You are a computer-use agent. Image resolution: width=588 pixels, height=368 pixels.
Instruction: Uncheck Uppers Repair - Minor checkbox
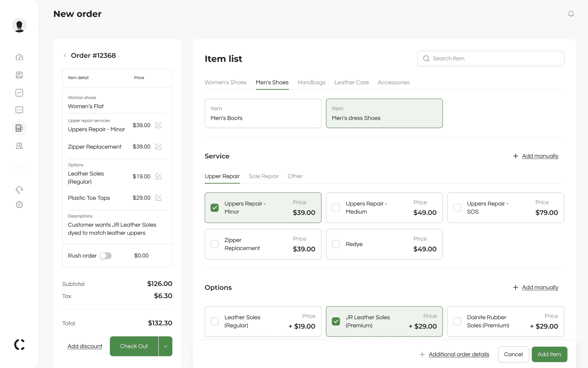[x=214, y=208]
